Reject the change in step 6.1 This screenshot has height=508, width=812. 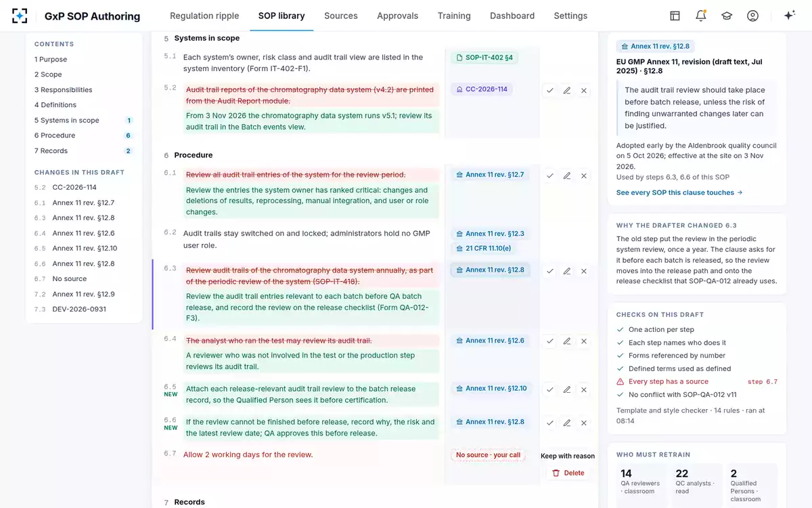pyautogui.click(x=584, y=175)
